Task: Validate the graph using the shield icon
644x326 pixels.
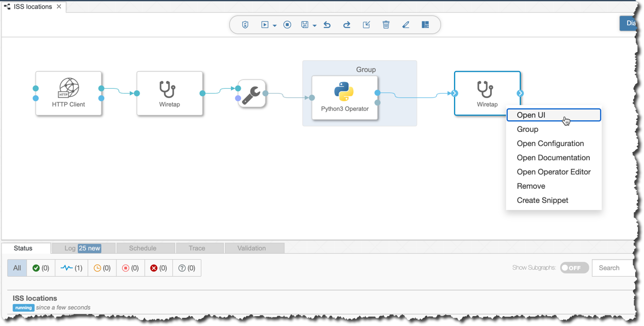Action: click(x=245, y=25)
